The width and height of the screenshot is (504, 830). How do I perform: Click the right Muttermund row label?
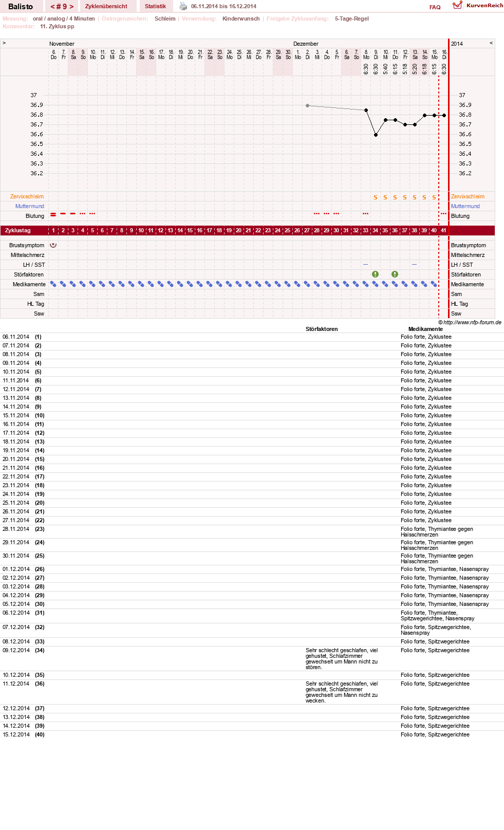[x=465, y=206]
